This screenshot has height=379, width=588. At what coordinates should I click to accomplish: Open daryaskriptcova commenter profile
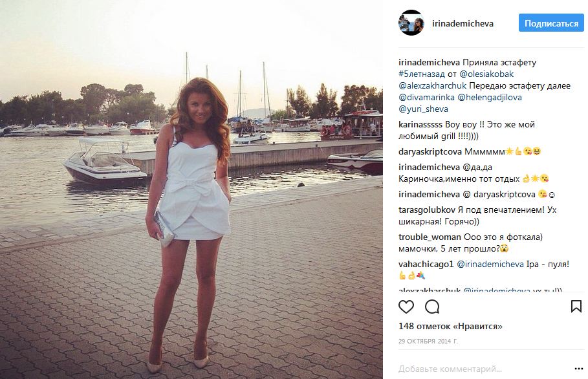click(x=430, y=151)
